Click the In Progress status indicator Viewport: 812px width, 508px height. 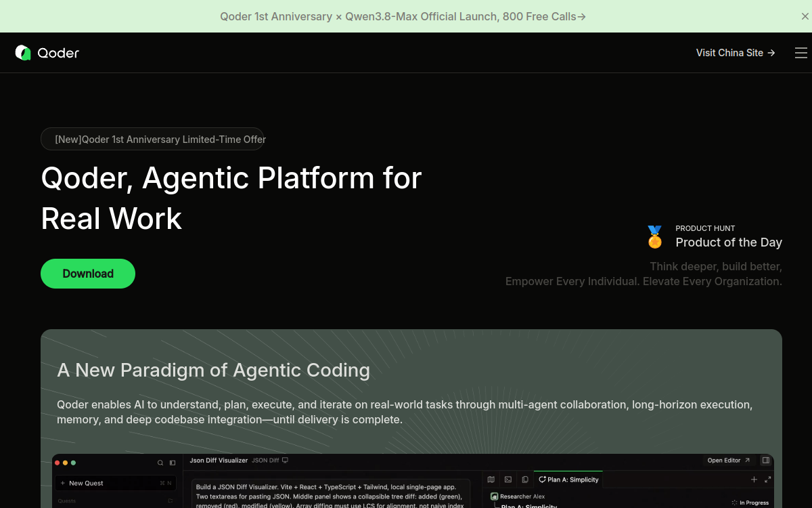click(x=750, y=503)
